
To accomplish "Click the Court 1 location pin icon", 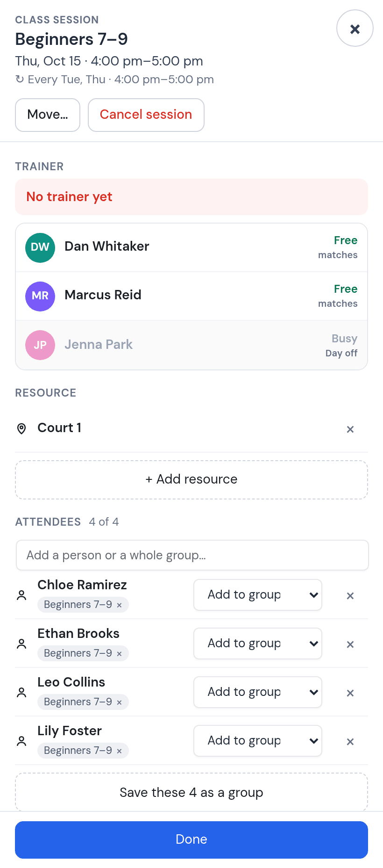I will (x=21, y=428).
